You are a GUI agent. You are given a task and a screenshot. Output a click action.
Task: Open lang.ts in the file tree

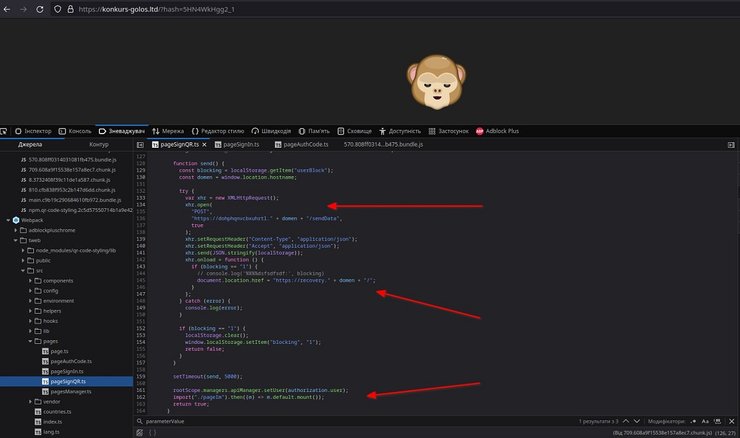point(47,432)
